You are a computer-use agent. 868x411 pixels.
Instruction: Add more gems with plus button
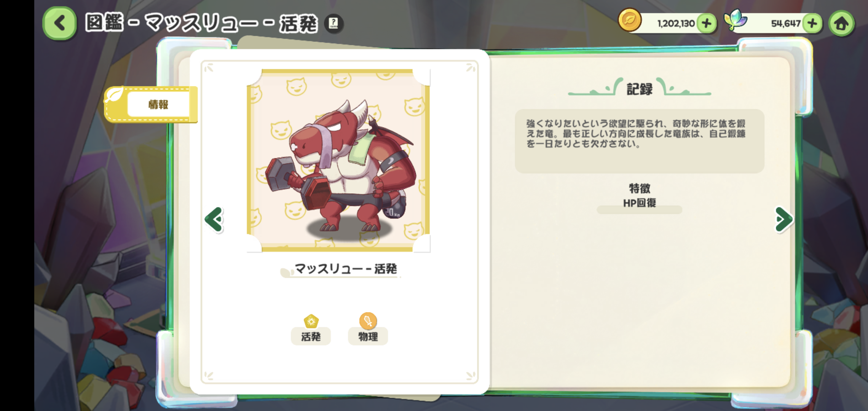812,23
